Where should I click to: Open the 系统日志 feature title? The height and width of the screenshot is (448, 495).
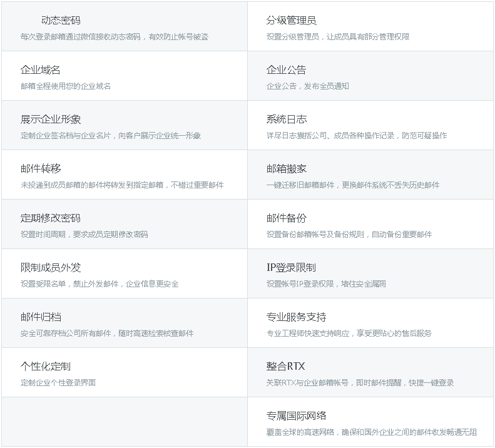pos(286,120)
